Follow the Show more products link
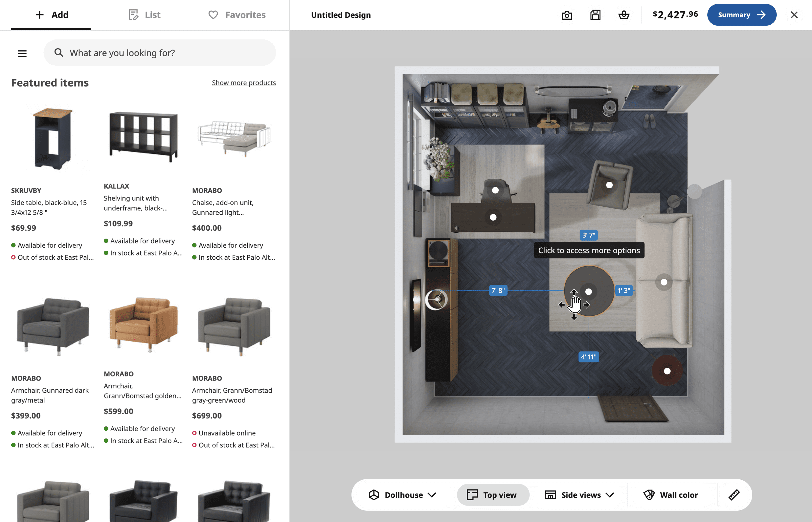This screenshot has width=812, height=522. coord(244,83)
